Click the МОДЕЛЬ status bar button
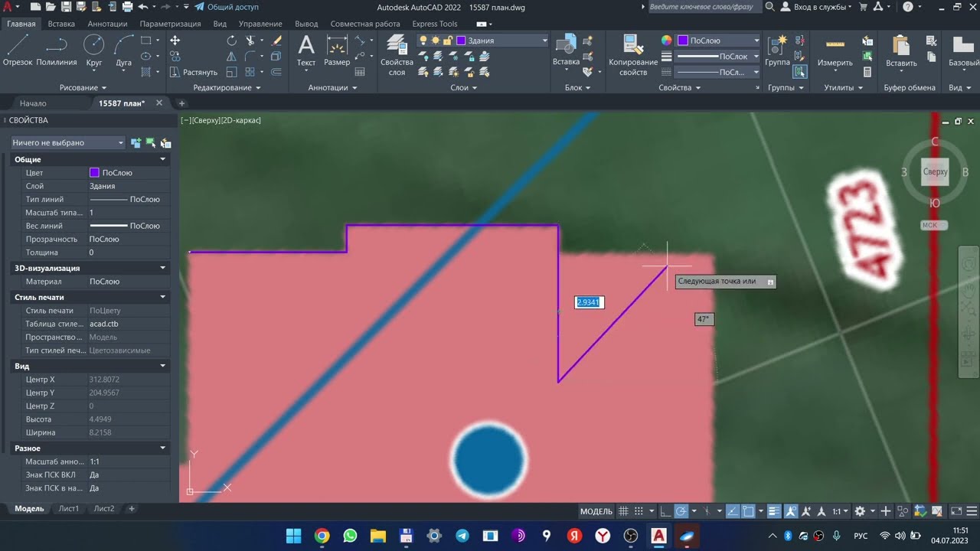This screenshot has height=551, width=980. point(596,511)
